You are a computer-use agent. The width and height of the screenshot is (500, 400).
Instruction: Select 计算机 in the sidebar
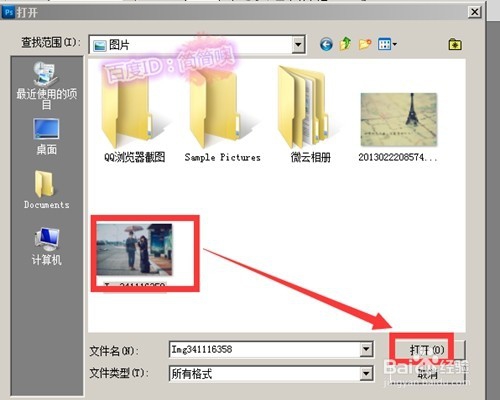[47, 247]
